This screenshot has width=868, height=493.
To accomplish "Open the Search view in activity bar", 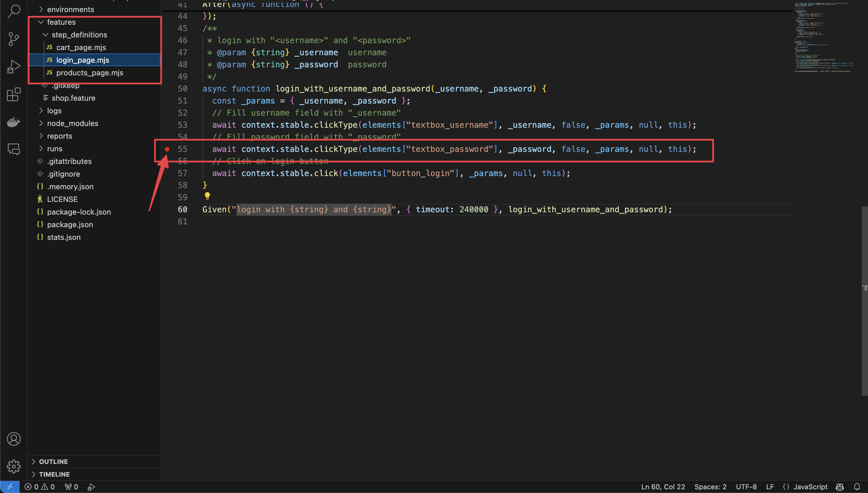I will [14, 11].
